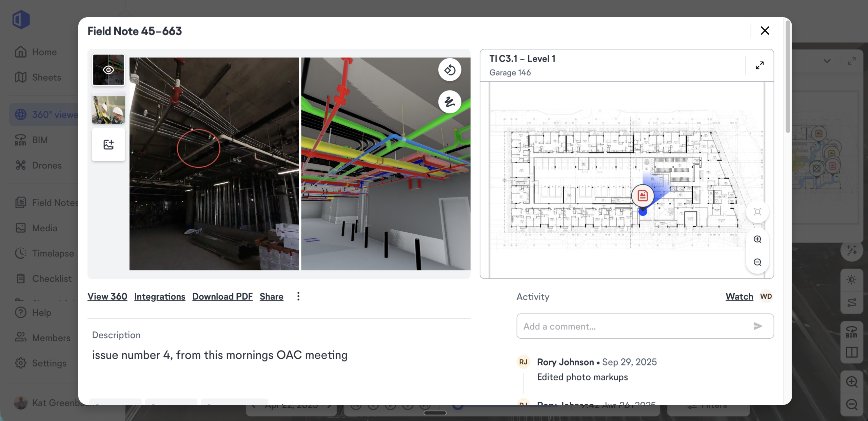Click the rotate view icon on the photo
The height and width of the screenshot is (421, 868).
[450, 70]
